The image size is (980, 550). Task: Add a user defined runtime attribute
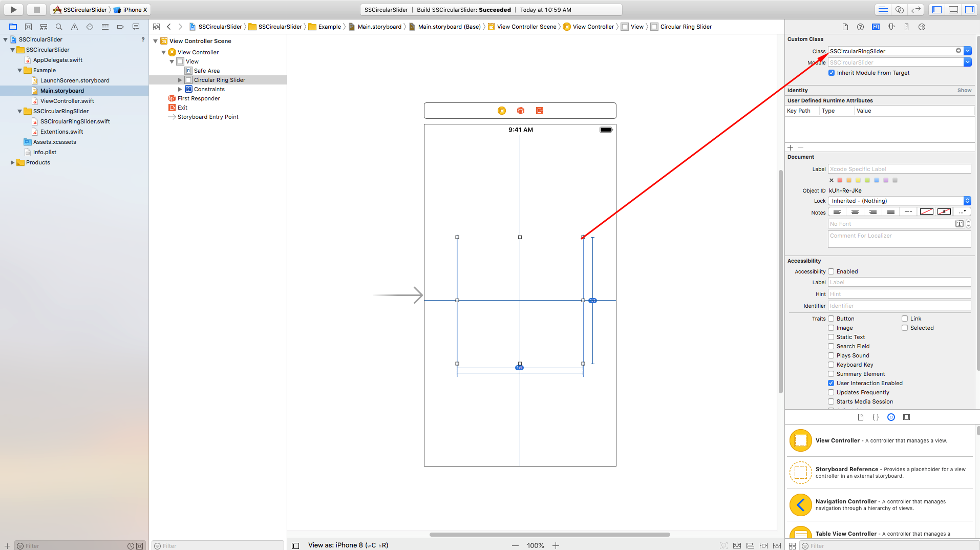coord(790,147)
